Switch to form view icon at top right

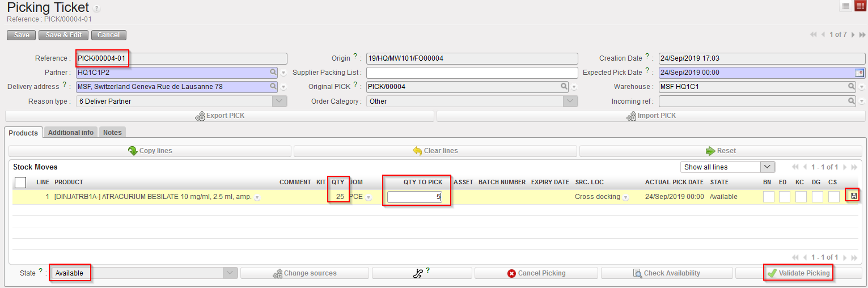pyautogui.click(x=860, y=6)
